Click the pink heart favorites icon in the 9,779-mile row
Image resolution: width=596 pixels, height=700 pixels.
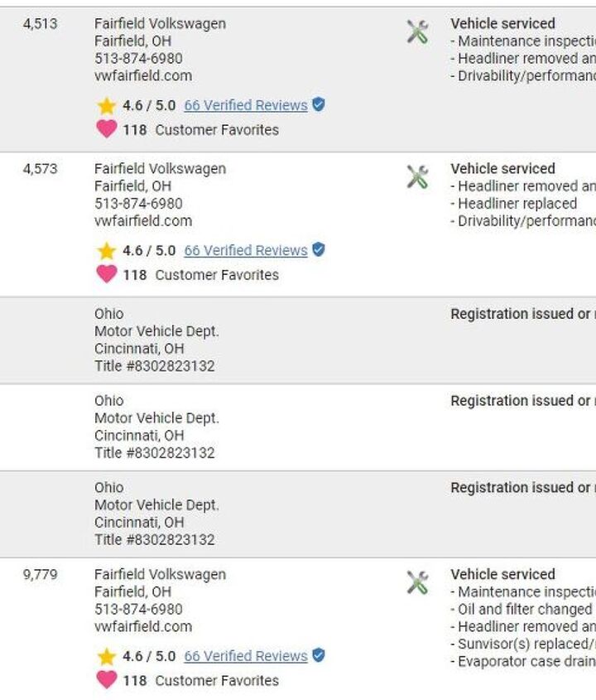[x=106, y=680]
